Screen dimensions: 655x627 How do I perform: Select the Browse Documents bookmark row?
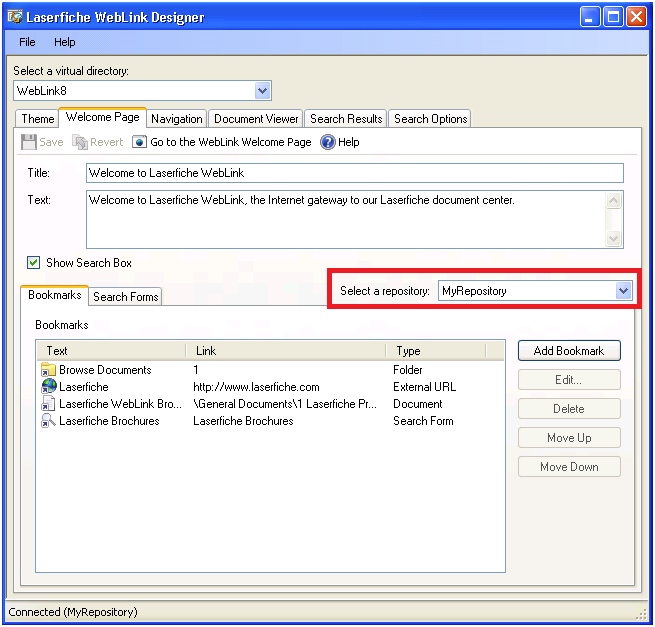(x=270, y=370)
